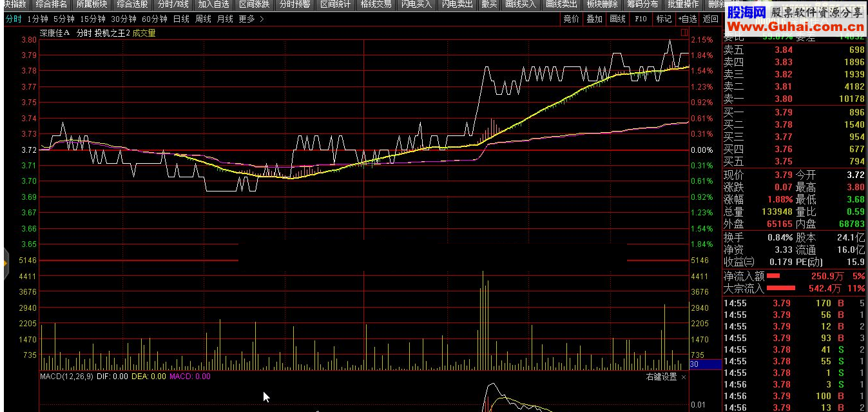Select the 14:55 trade with volume 170
868x412 pixels.
795,304
